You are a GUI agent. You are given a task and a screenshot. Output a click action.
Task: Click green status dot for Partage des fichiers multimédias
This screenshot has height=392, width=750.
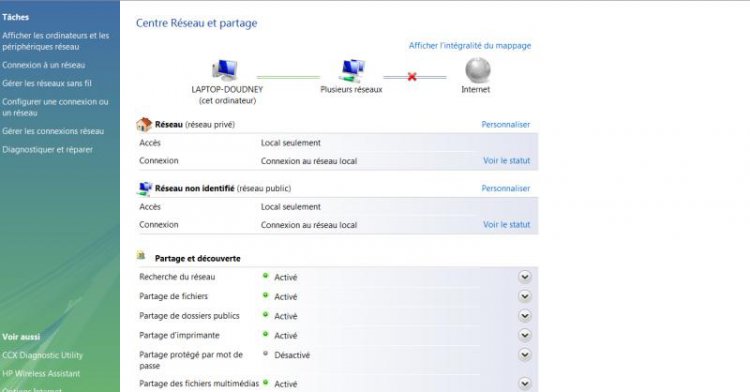point(265,383)
